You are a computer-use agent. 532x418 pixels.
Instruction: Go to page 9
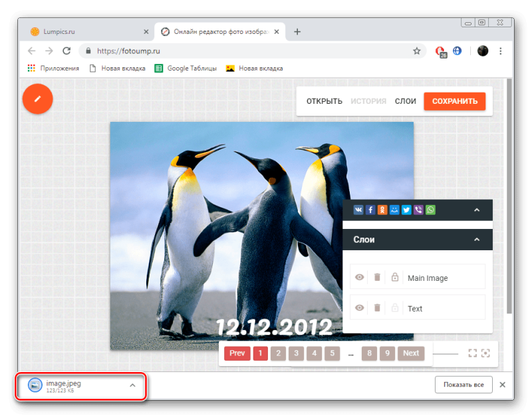(x=388, y=353)
